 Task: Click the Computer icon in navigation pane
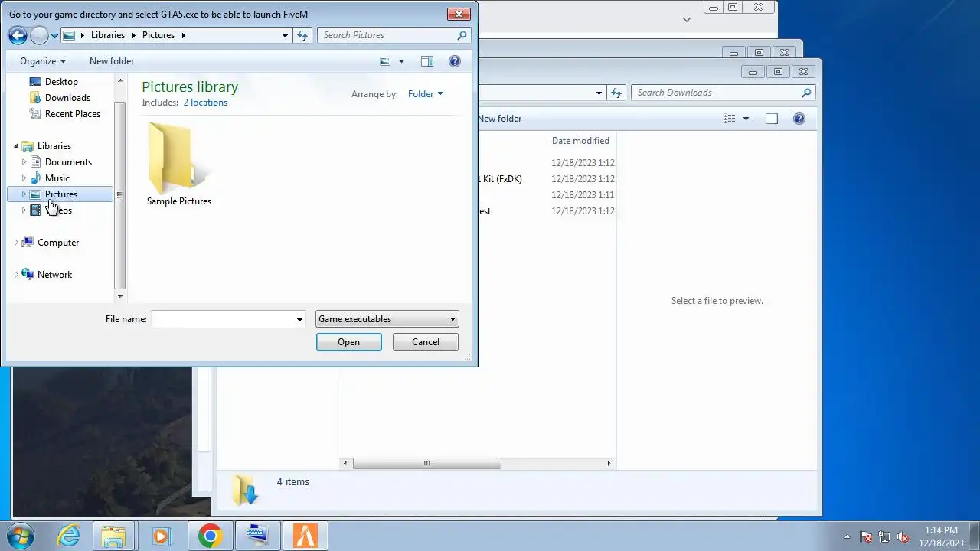(28, 243)
